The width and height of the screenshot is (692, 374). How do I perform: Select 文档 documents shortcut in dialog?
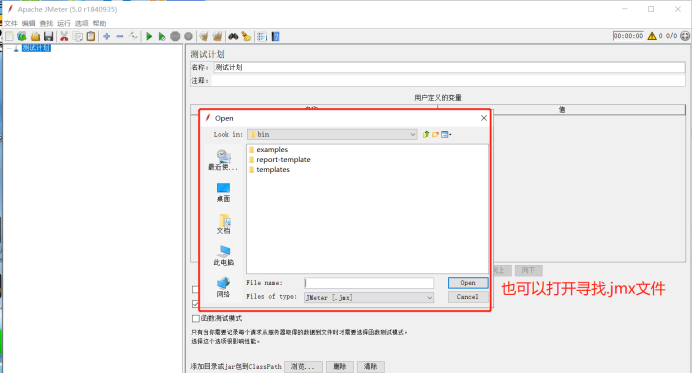[223, 224]
